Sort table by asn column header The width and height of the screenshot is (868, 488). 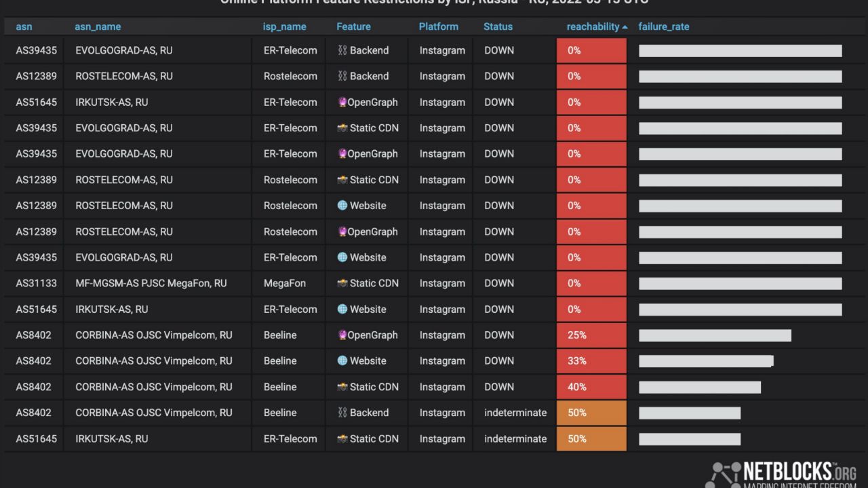(x=24, y=26)
